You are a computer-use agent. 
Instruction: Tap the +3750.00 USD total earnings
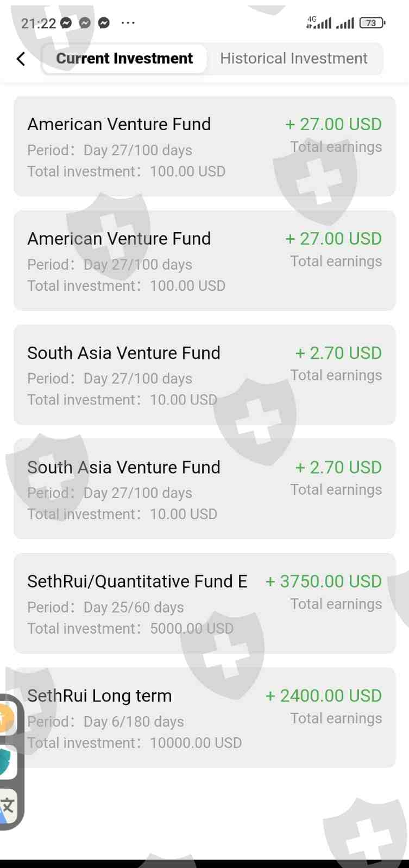[x=324, y=582]
